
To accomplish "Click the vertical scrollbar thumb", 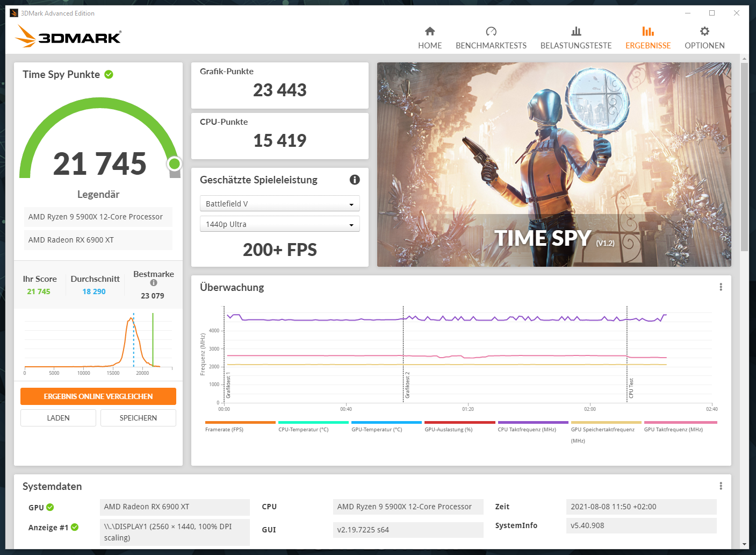I will 744,156.
